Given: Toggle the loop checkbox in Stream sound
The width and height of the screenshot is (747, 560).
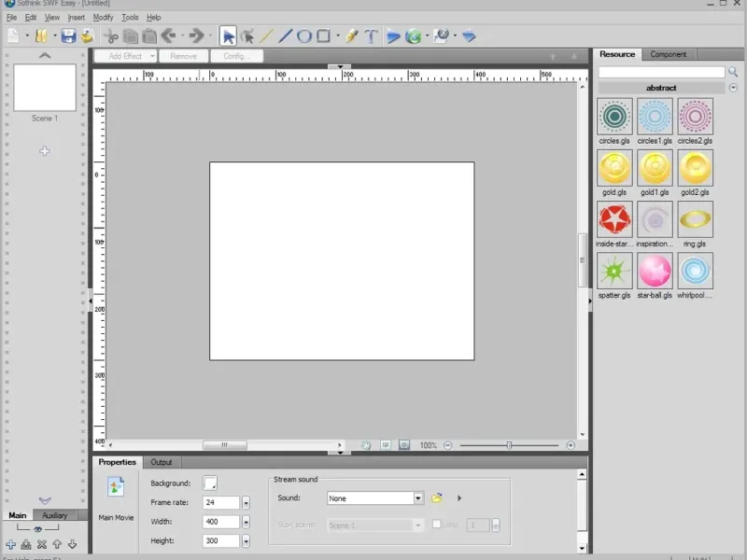Looking at the screenshot, I should 436,525.
